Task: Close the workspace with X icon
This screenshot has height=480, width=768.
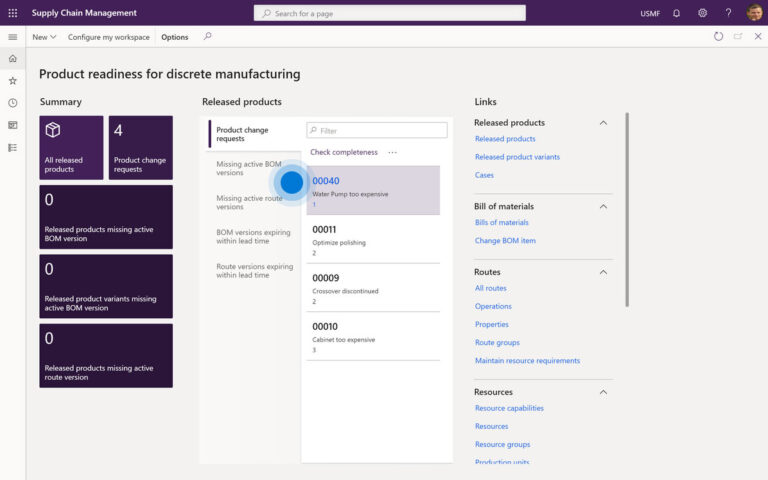Action: pos(758,36)
